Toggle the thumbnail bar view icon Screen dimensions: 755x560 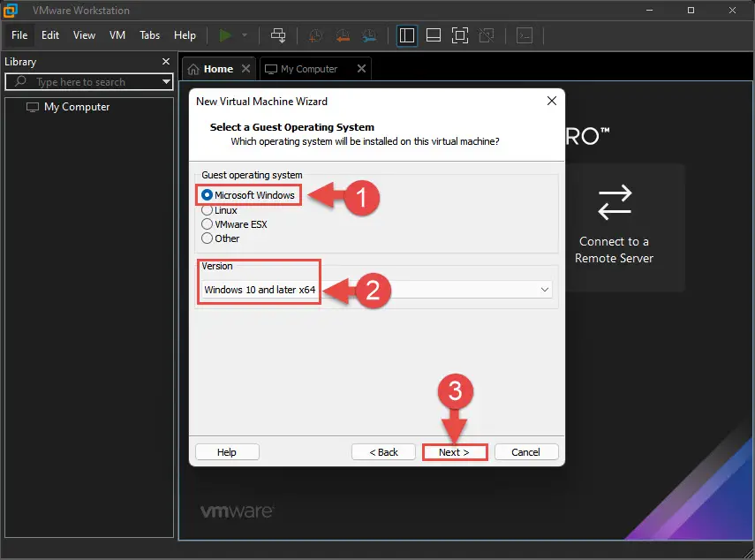tap(434, 35)
